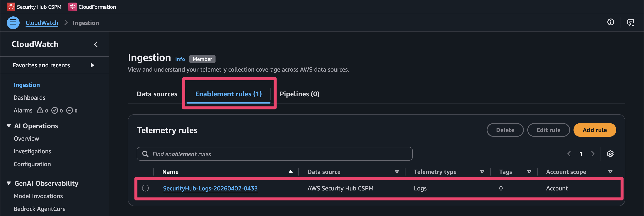
Task: Open the Data source column filter dropdown
Action: point(397,172)
